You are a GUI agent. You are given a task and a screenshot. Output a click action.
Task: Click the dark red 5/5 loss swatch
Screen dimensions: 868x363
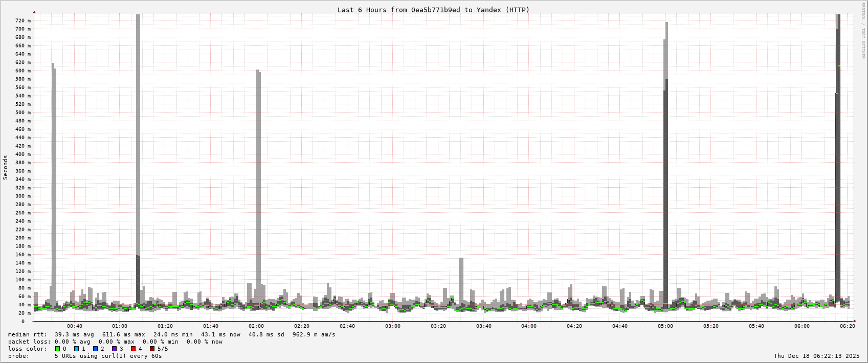pyautogui.click(x=152, y=349)
